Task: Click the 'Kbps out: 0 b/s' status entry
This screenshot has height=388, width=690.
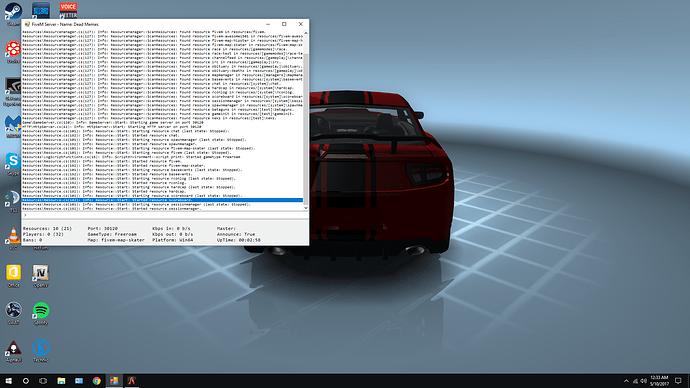Action: [172, 234]
